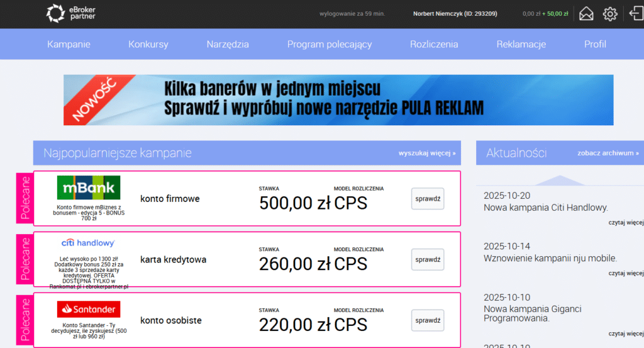
Task: Click the Najpopularniejsze kampanie heading
Action: (x=118, y=153)
